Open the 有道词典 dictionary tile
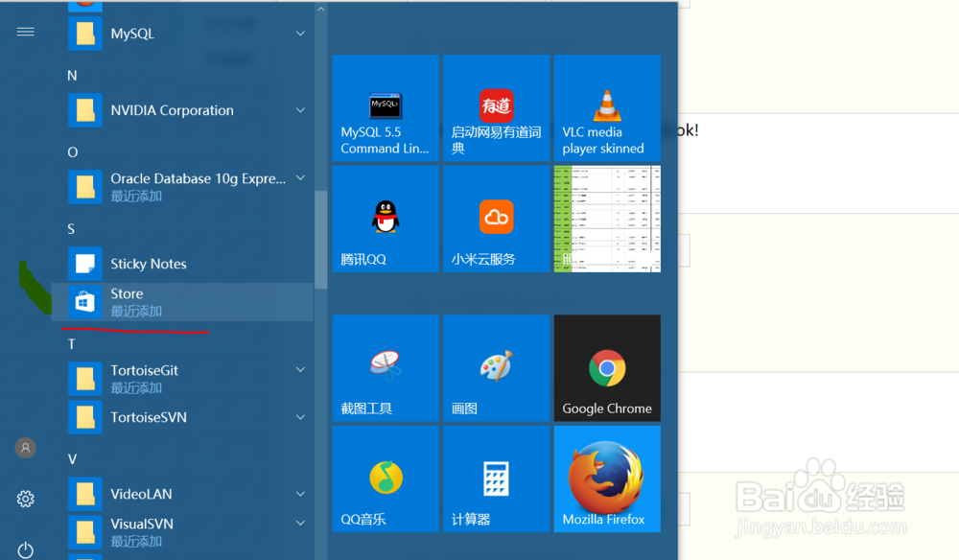The height and width of the screenshot is (560, 959). [496, 107]
